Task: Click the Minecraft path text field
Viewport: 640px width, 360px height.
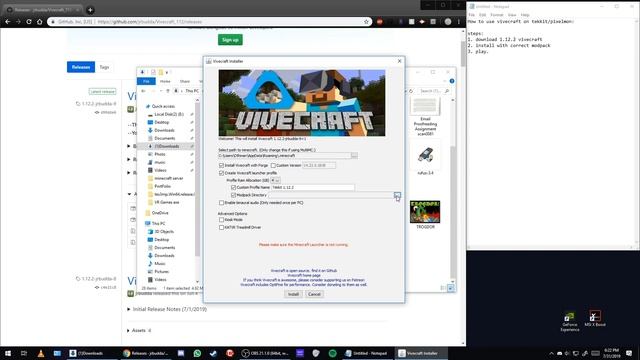Action: point(284,156)
